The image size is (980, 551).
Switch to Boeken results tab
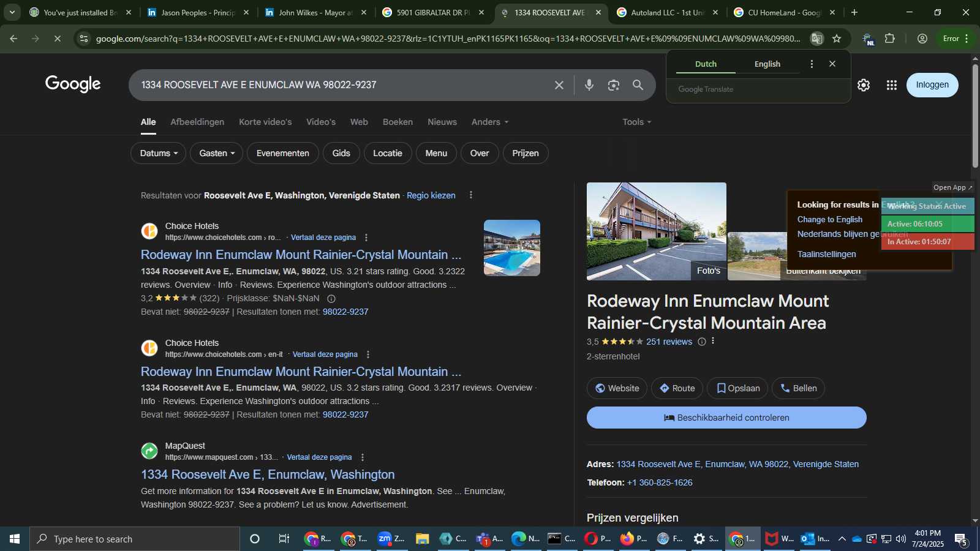(398, 122)
